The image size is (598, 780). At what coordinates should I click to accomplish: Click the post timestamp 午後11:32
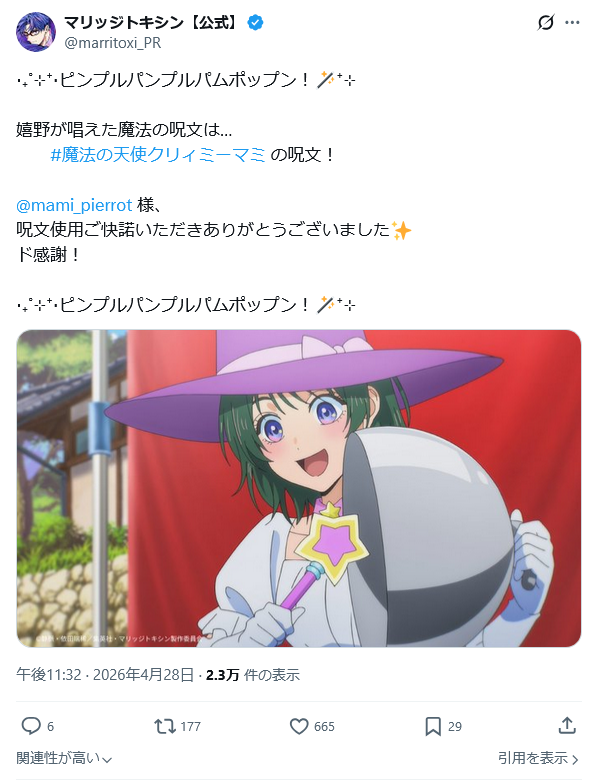pos(49,675)
